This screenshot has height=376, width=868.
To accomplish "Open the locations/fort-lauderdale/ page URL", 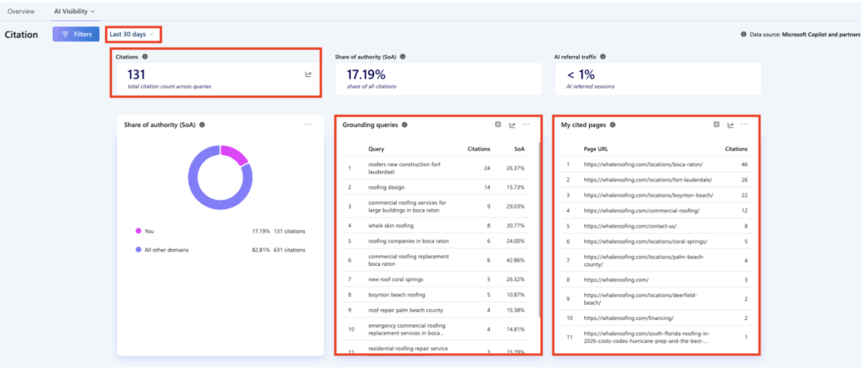I will [648, 180].
